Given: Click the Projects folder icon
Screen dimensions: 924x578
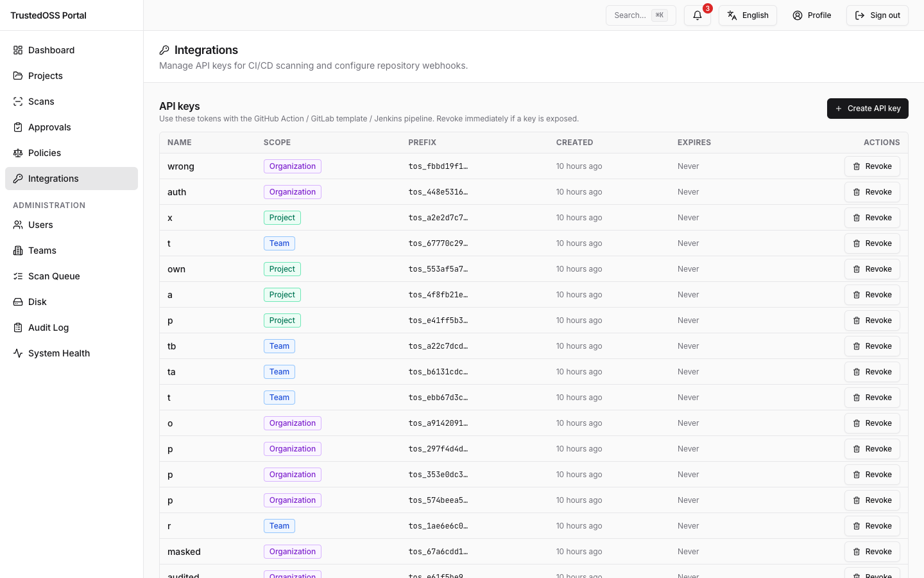Looking at the screenshot, I should tap(18, 76).
